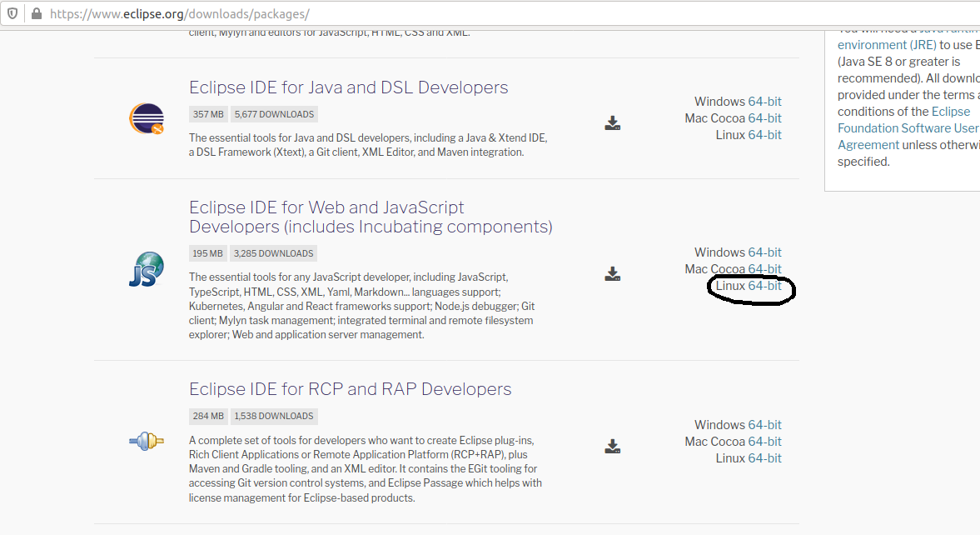
Task: Click the 284 MB size badge
Action: pyautogui.click(x=208, y=416)
